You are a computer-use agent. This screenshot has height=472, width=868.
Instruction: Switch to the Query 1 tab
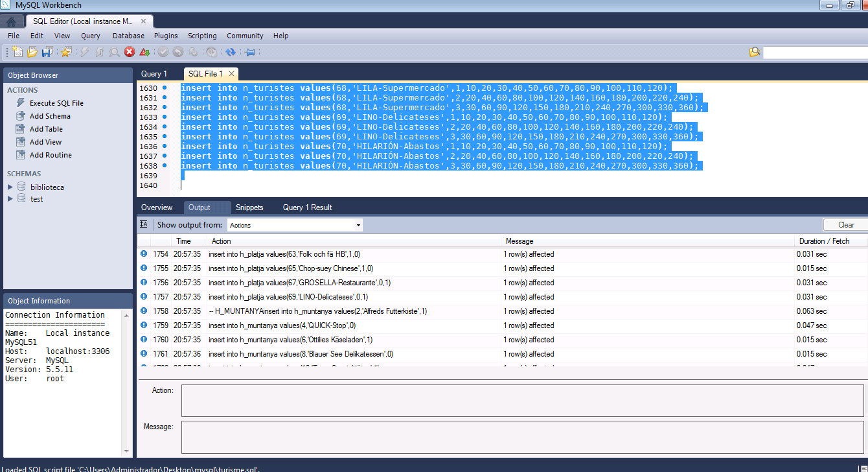[x=154, y=74]
